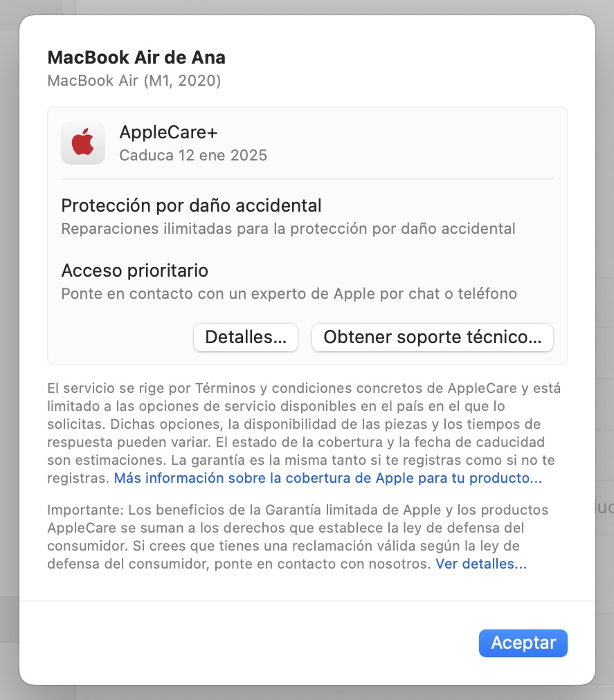Select the Protección por daño accidental heading
614x700 pixels.
tap(191, 206)
